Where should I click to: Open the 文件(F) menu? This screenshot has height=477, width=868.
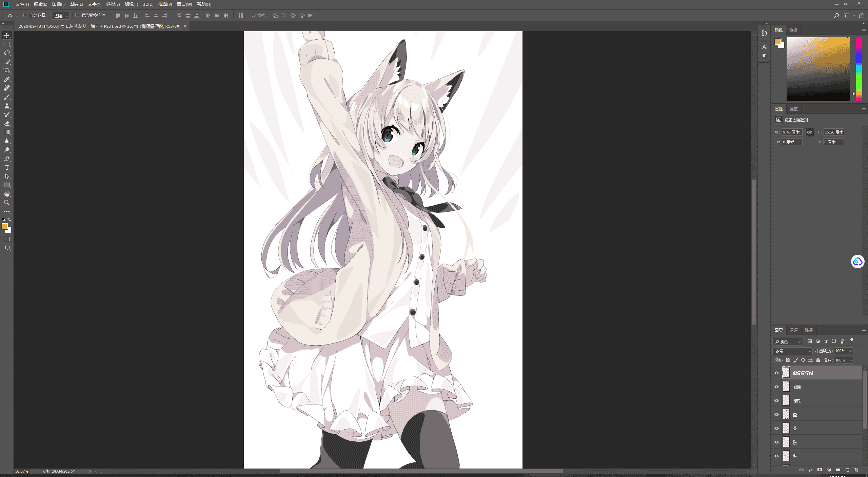coord(22,4)
